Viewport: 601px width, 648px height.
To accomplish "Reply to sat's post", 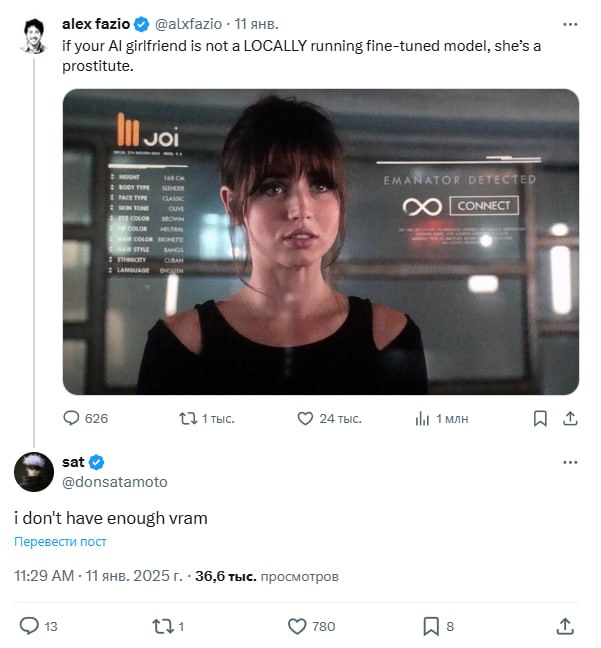I will (x=30, y=626).
